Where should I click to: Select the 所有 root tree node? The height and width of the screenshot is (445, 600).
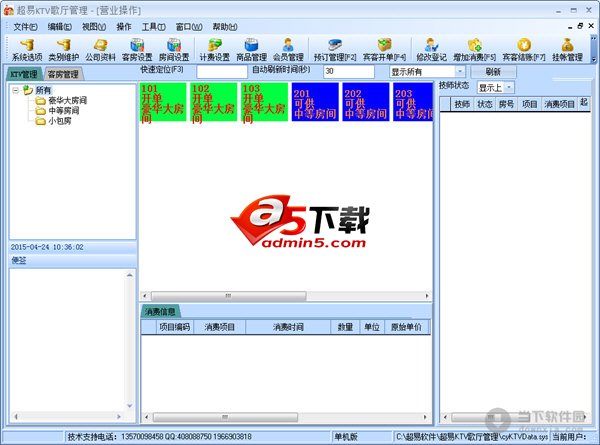click(x=43, y=90)
